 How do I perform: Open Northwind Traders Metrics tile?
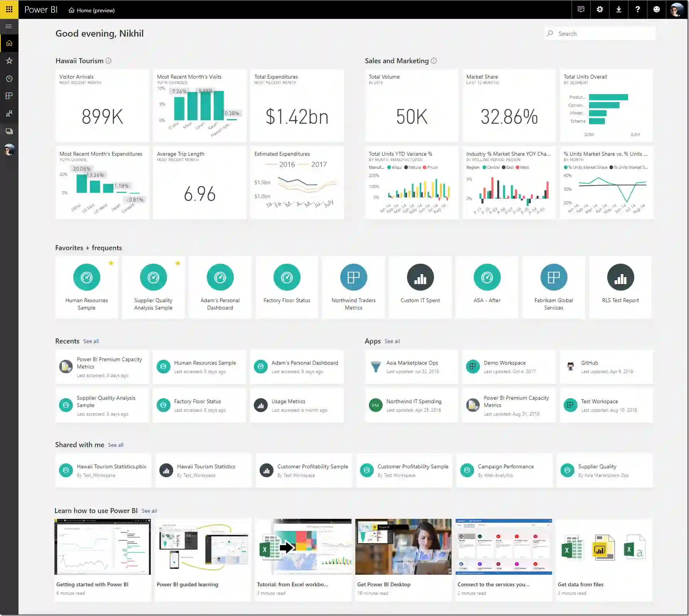(x=353, y=287)
